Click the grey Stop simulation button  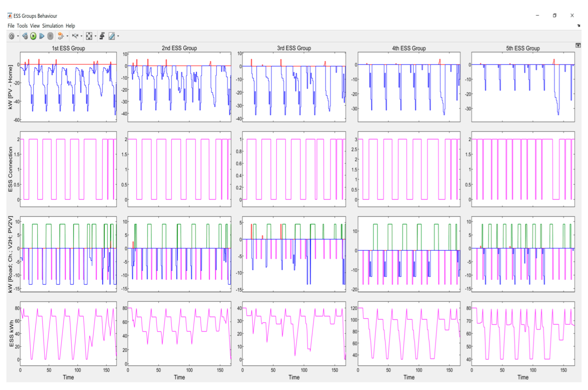click(50, 36)
